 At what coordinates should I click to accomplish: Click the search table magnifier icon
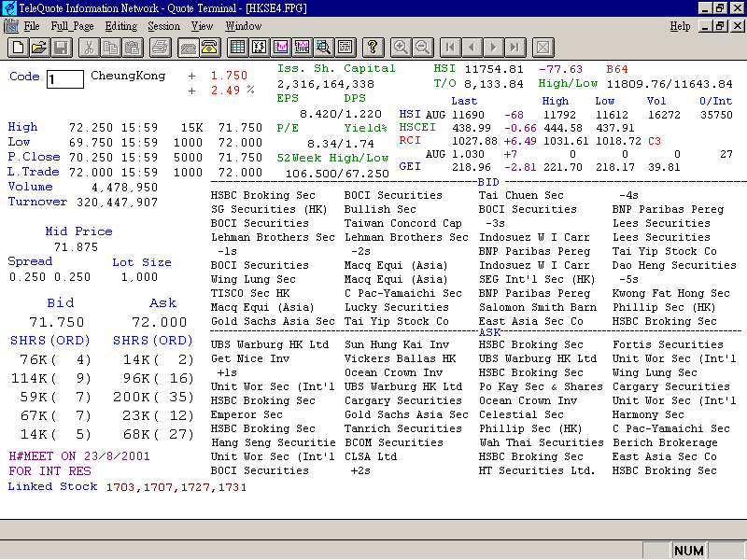click(324, 48)
